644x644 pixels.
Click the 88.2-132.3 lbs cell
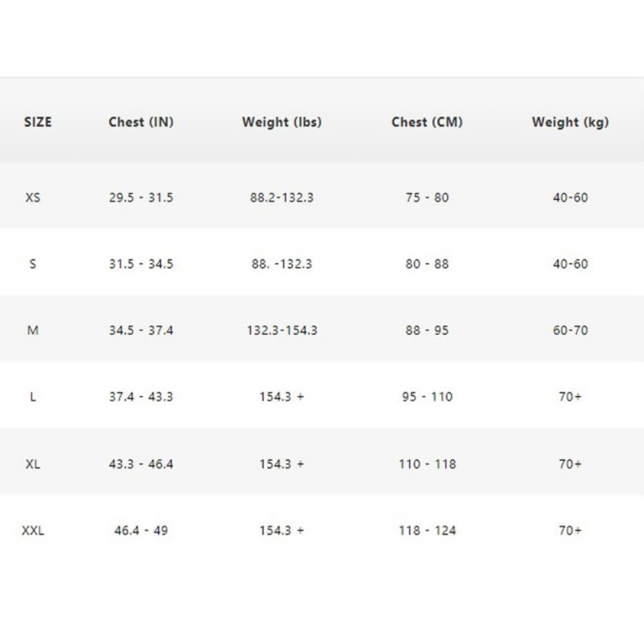pos(282,198)
